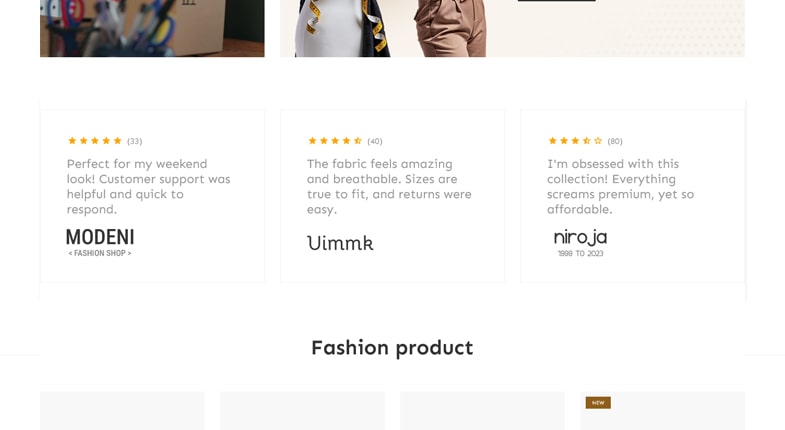785x430 pixels.
Task: Click the five-star rating in the first review
Action: coord(95,141)
